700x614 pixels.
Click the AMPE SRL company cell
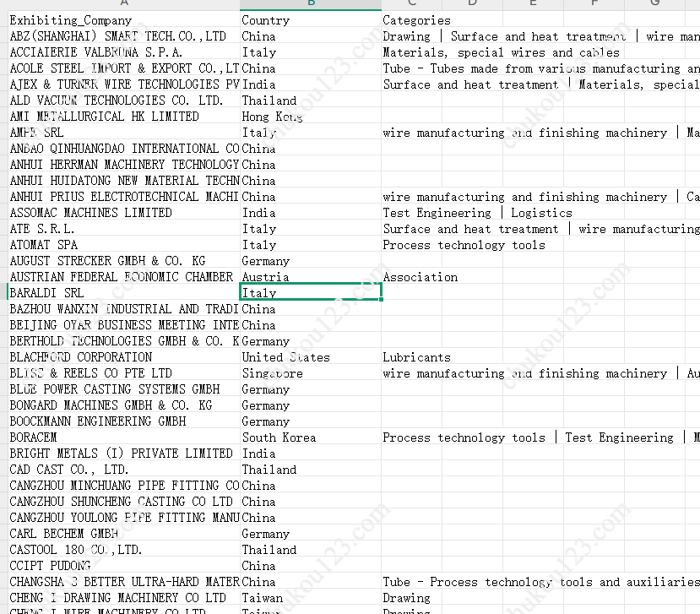coord(123,133)
